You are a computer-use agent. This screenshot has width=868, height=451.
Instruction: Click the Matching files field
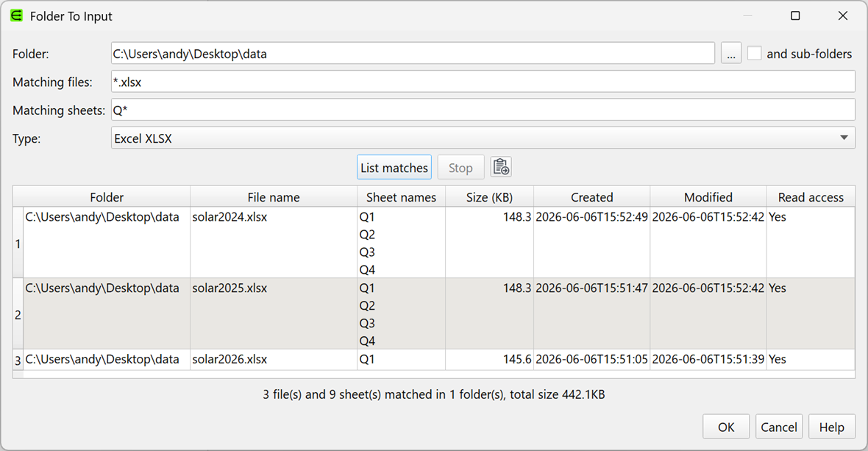click(483, 82)
